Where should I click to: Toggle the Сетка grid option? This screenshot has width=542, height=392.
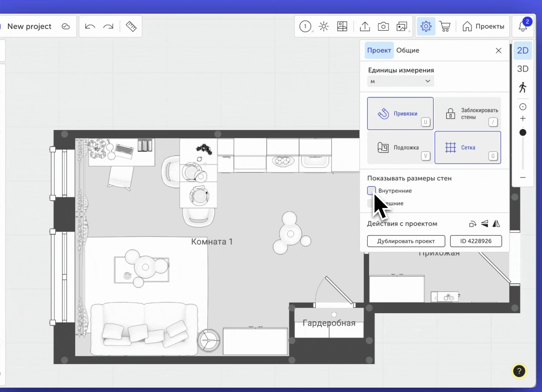[468, 147]
